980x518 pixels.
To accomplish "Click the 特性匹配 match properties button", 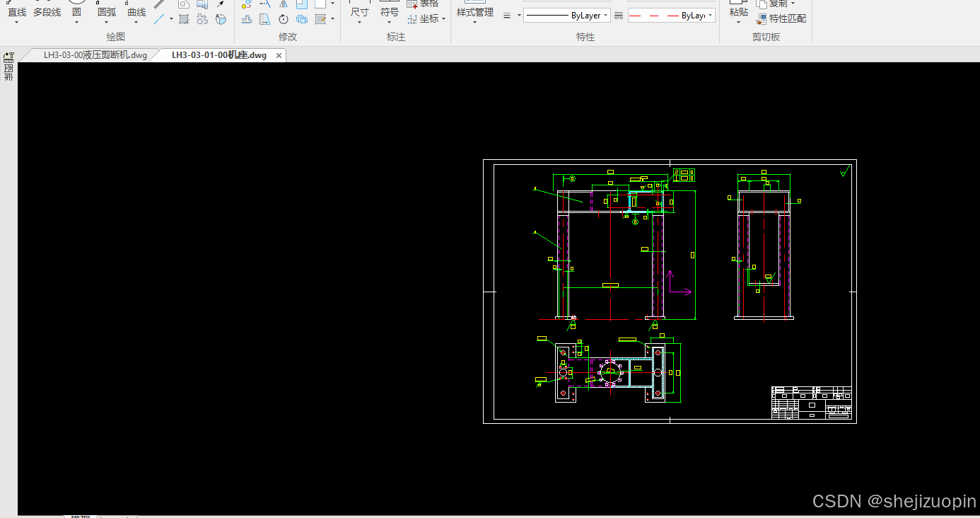I will (x=781, y=19).
